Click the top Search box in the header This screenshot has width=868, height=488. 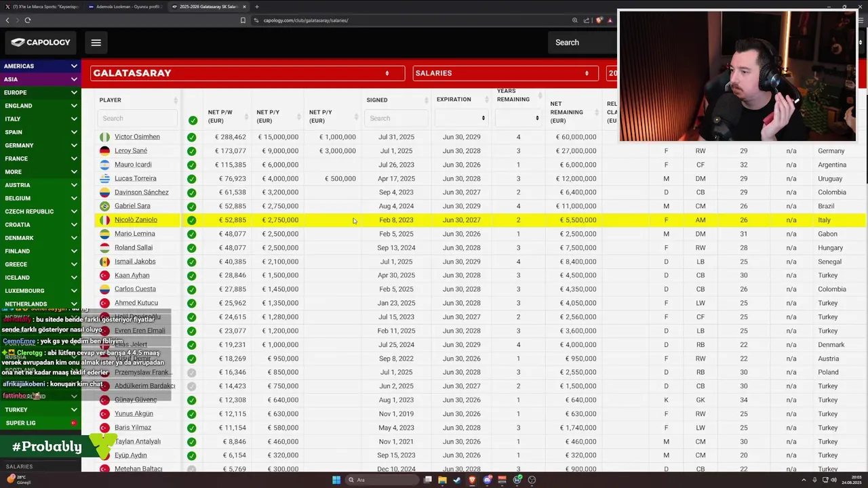tap(582, 42)
